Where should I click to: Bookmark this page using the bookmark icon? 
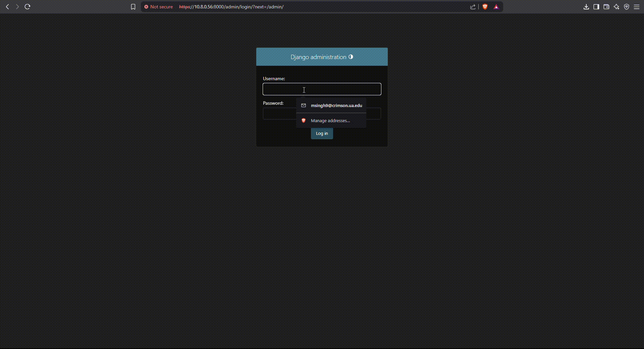pyautogui.click(x=133, y=7)
